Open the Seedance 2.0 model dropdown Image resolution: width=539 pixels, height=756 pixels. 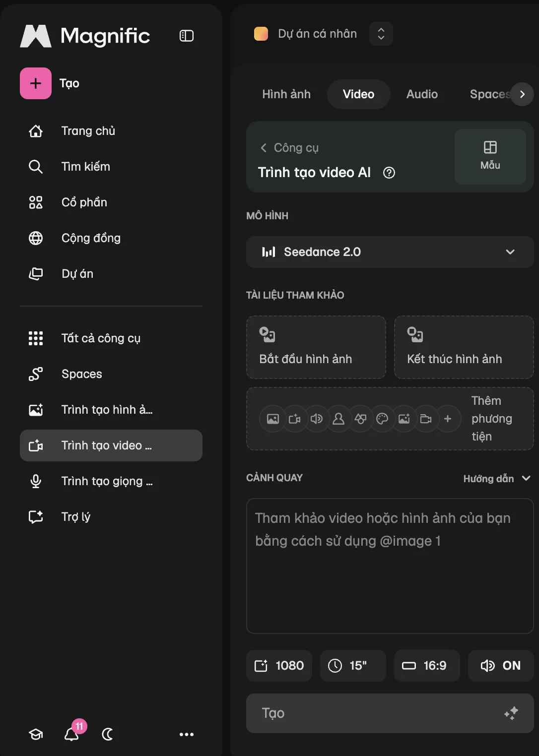click(x=390, y=252)
